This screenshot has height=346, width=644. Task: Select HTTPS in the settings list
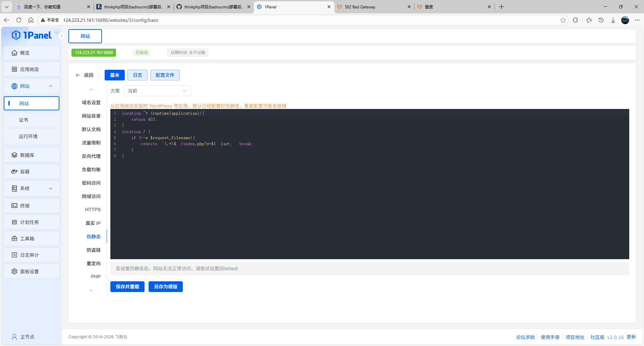[93, 210]
